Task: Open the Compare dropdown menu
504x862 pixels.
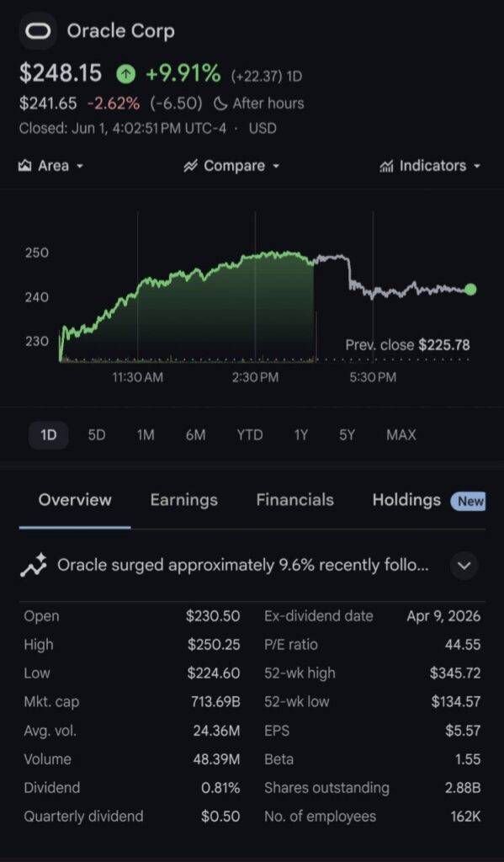Action: point(231,166)
